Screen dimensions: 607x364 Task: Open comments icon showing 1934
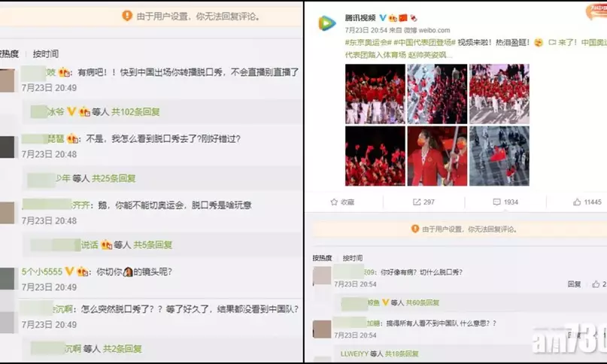496,202
